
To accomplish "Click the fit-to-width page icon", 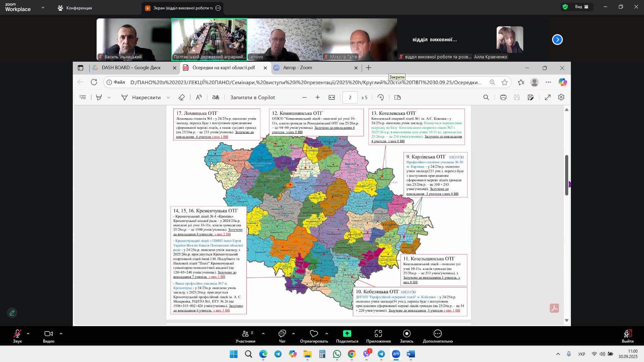I will 332,98.
